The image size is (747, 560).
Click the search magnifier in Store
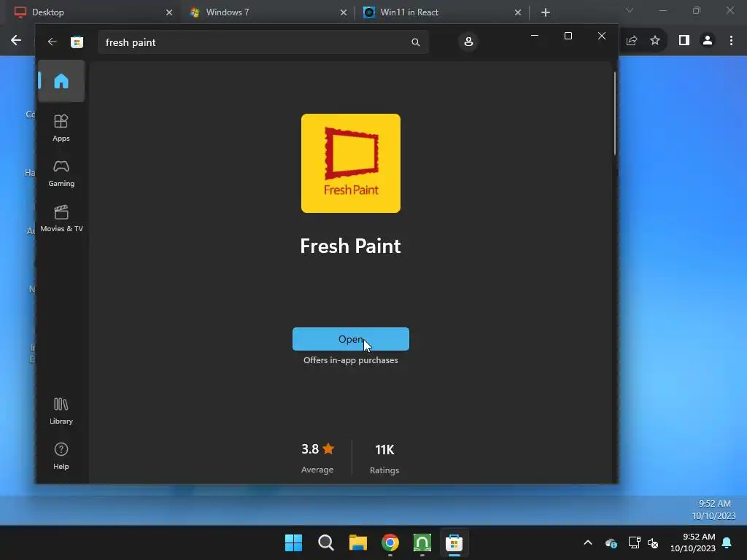click(x=415, y=42)
